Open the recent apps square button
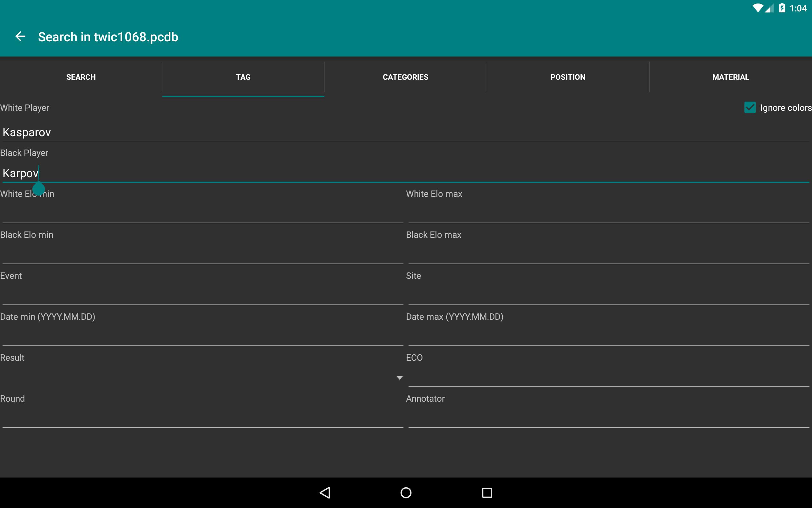This screenshot has width=812, height=508. (487, 492)
